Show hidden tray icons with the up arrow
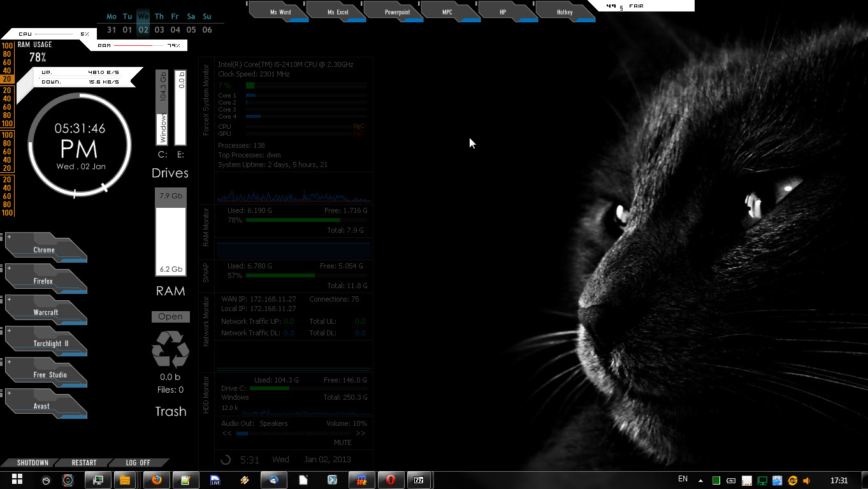 click(x=701, y=481)
